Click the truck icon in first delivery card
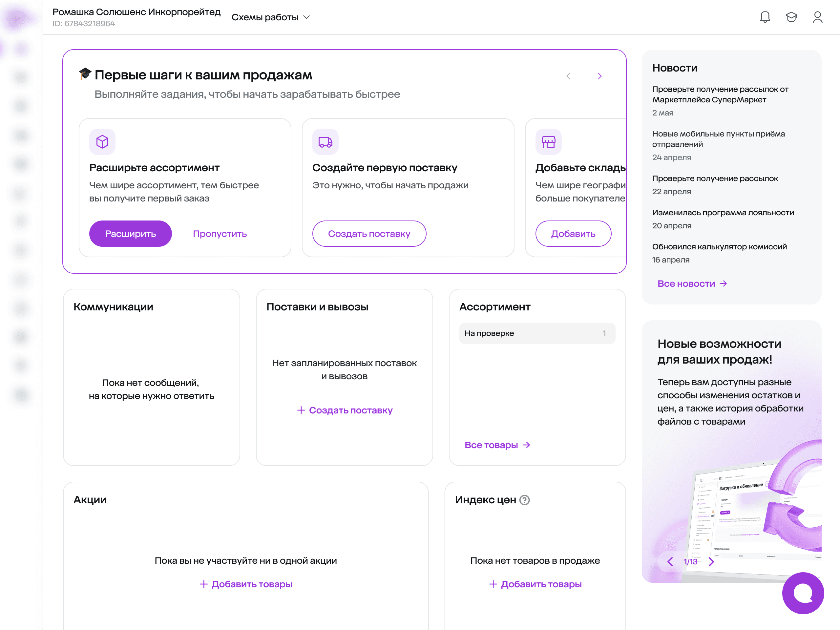 pos(325,142)
